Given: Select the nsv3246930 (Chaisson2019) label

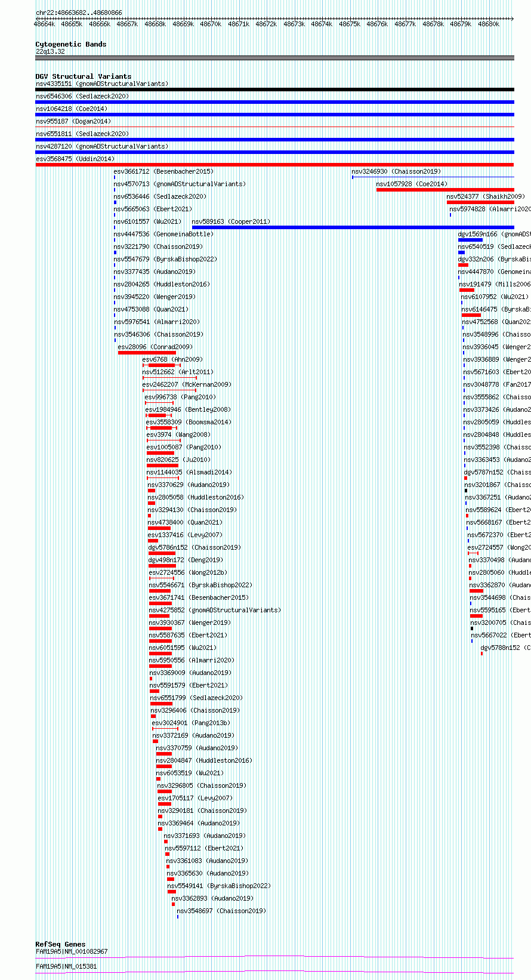Looking at the screenshot, I should [x=396, y=171].
